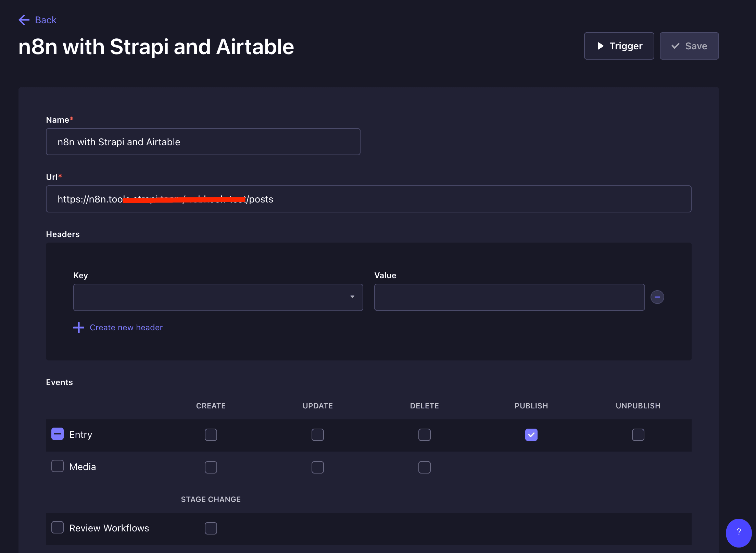The image size is (756, 553).
Task: Toggle the Media row select-all checkbox
Action: tap(58, 466)
